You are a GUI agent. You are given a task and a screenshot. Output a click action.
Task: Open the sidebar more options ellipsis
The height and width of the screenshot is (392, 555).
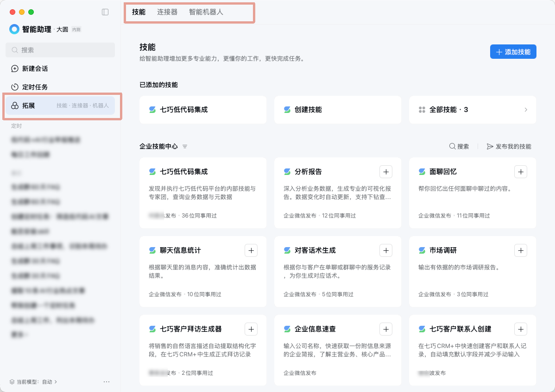point(107,382)
